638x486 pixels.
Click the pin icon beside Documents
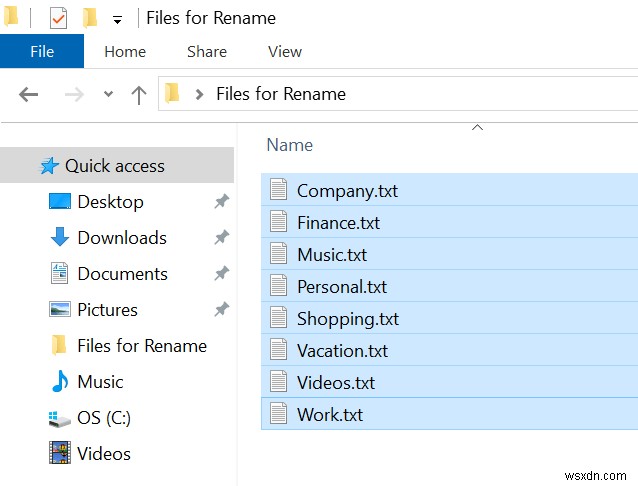[222, 273]
